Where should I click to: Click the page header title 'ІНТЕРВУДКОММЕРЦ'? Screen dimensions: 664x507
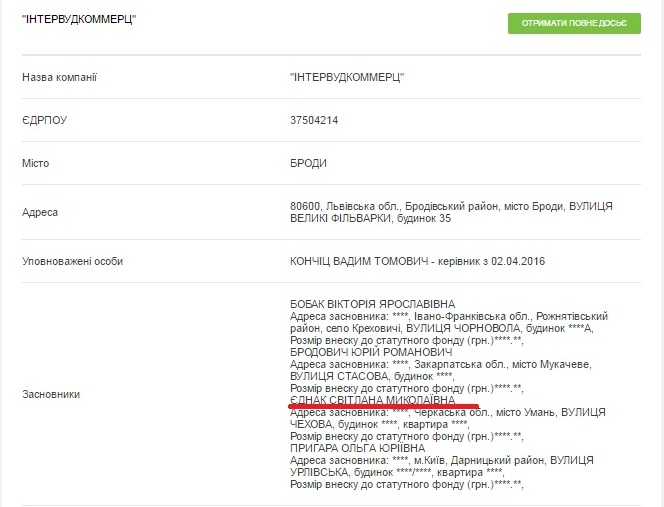79,20
